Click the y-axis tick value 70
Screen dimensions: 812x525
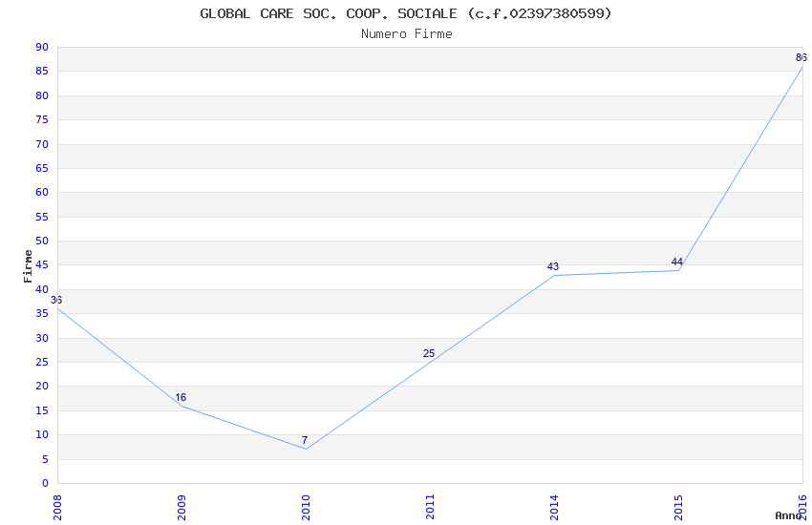(x=42, y=144)
